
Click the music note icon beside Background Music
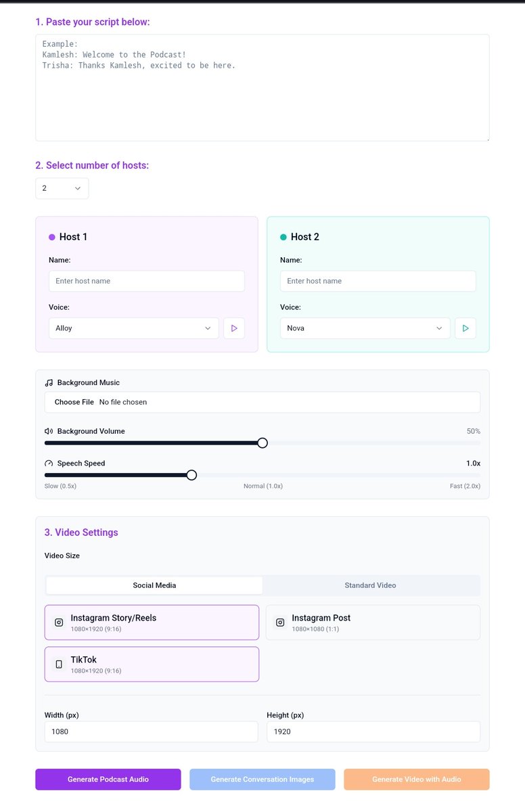coord(49,383)
